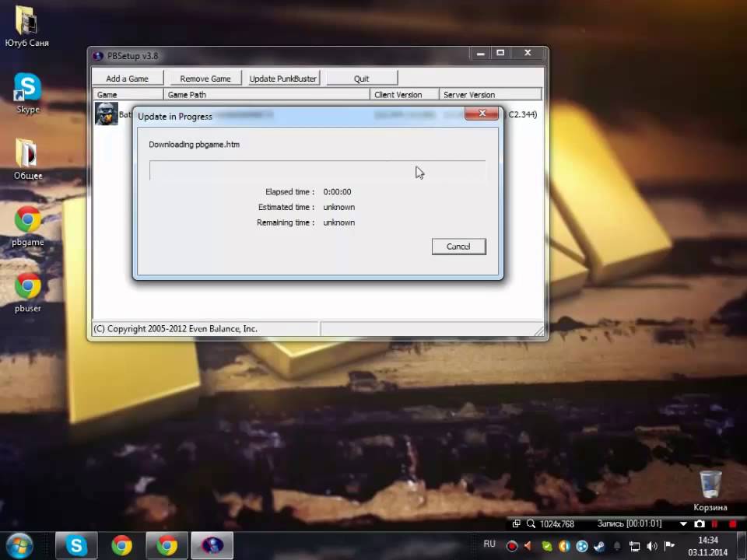Open the pbgame Chrome desktop file

click(x=28, y=226)
